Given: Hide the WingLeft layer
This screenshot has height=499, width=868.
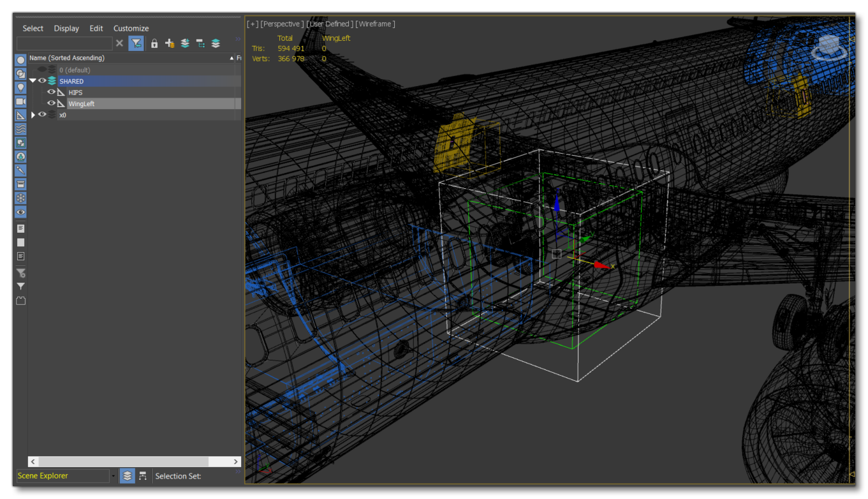Looking at the screenshot, I should [x=51, y=103].
